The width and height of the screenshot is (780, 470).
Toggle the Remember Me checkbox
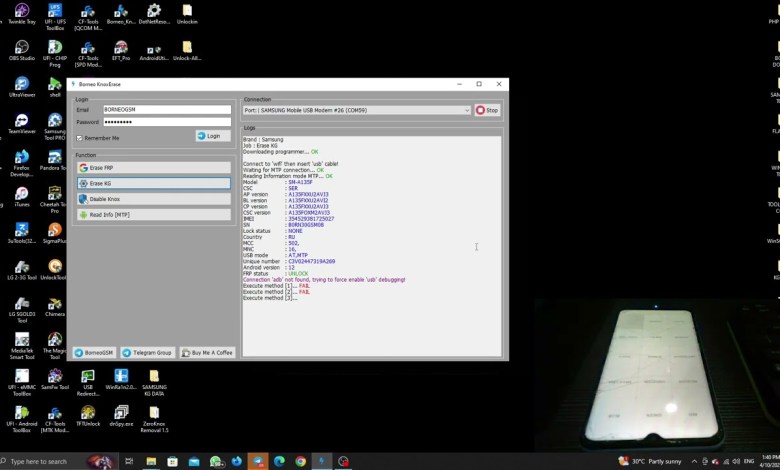[80, 138]
